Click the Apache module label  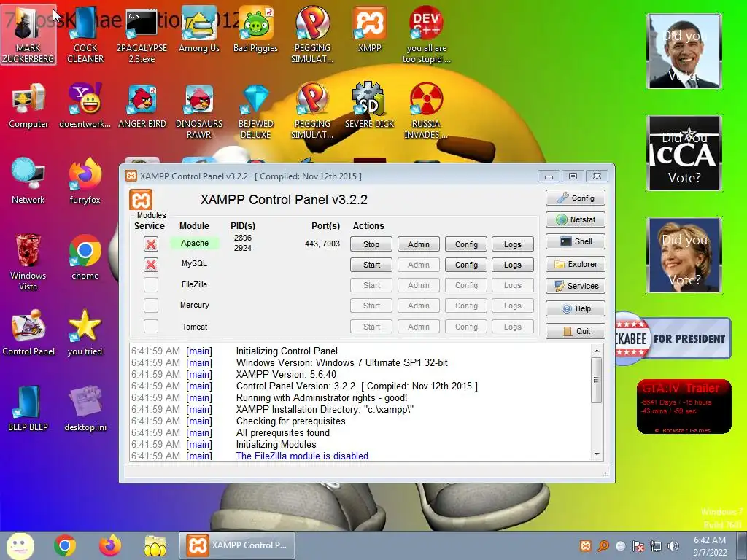point(195,243)
